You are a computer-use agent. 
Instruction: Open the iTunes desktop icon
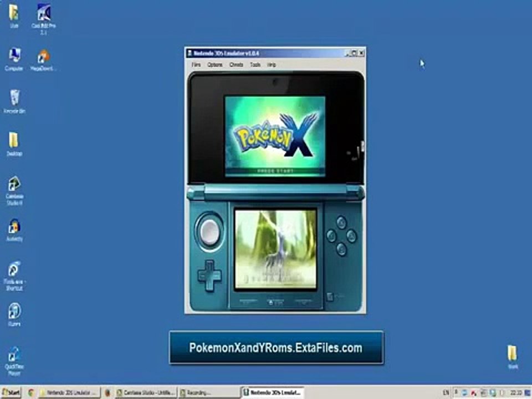14,315
